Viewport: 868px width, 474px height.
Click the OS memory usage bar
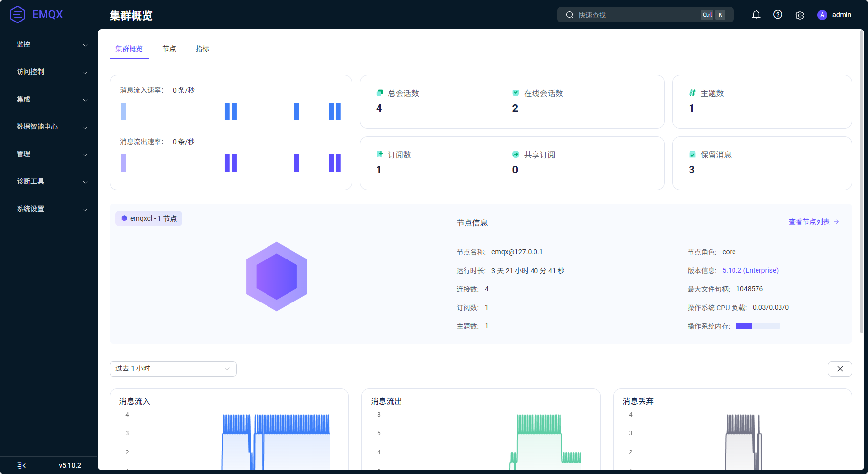pos(757,326)
